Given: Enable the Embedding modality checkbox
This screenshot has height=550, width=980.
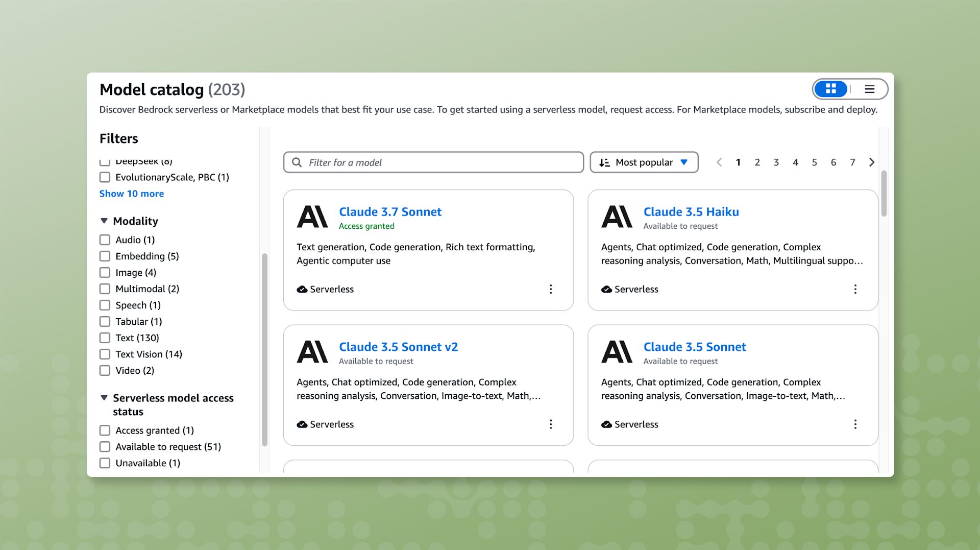Looking at the screenshot, I should click(105, 256).
